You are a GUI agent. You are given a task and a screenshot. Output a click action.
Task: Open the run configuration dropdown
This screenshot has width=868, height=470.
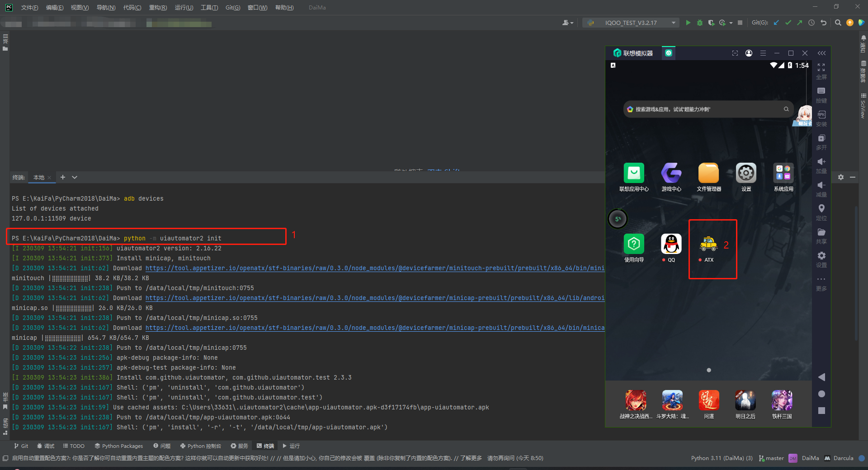[673, 23]
